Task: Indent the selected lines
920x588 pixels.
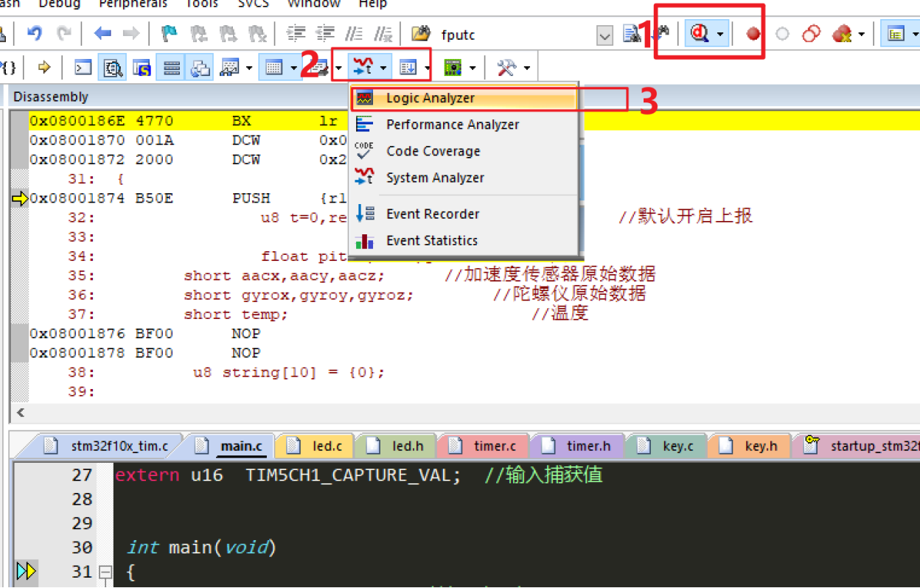Action: (x=296, y=33)
